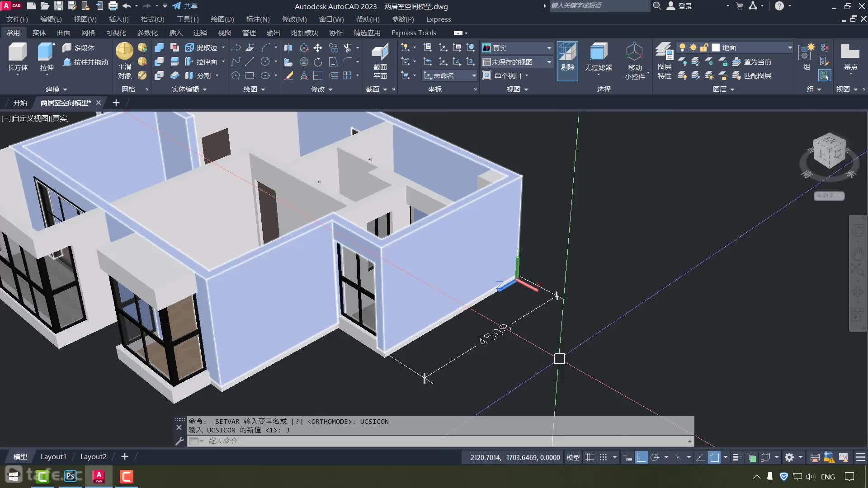
Task: Toggle snap mode dots in status bar
Action: [x=603, y=457]
